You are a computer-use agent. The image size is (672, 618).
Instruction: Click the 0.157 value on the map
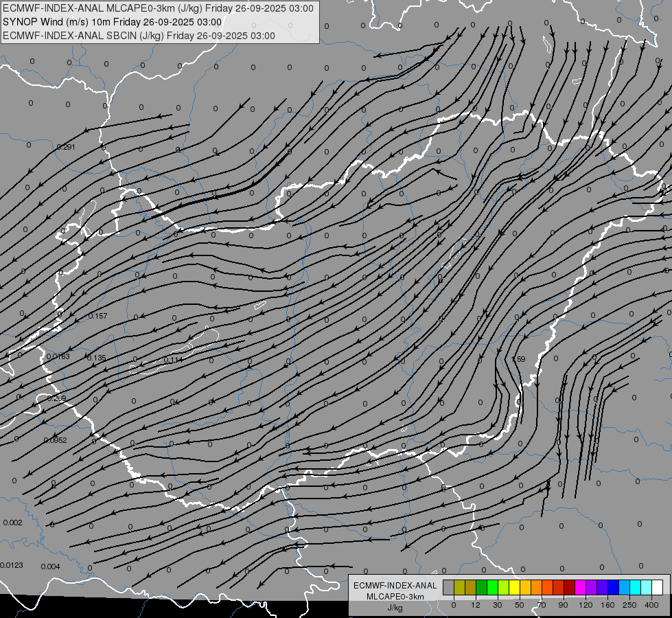pos(97,316)
